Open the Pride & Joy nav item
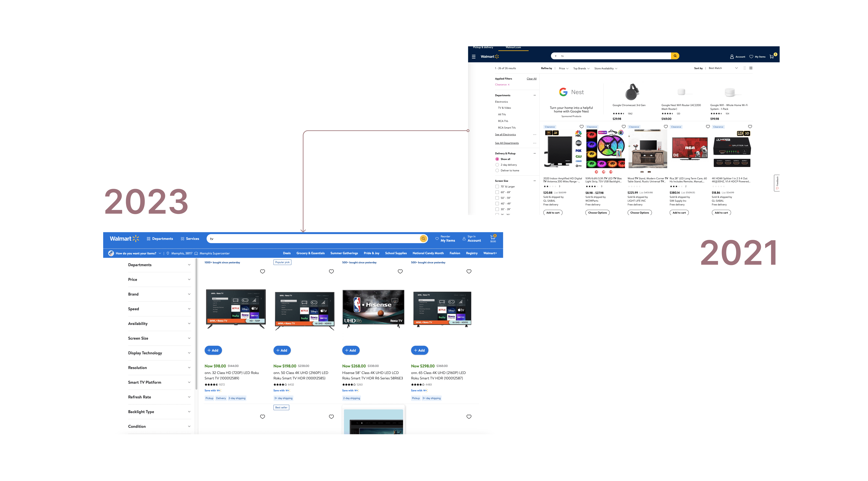The height and width of the screenshot is (481, 868). (371, 253)
